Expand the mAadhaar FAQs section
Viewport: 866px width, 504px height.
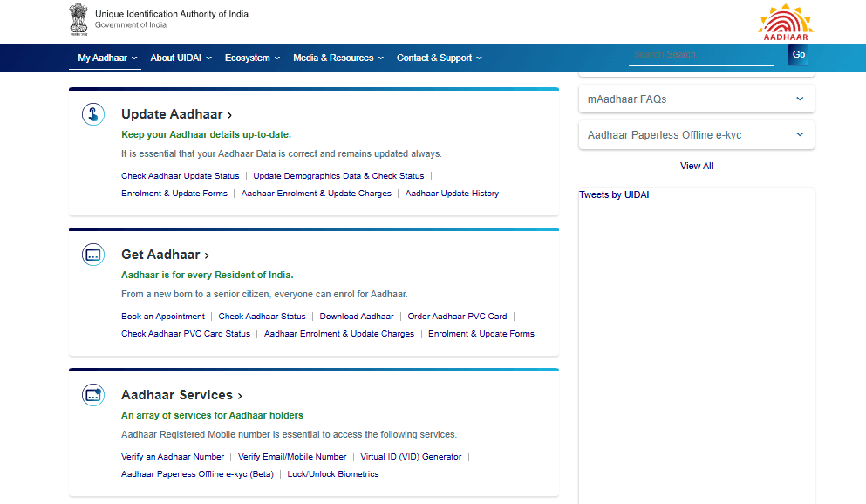click(697, 99)
